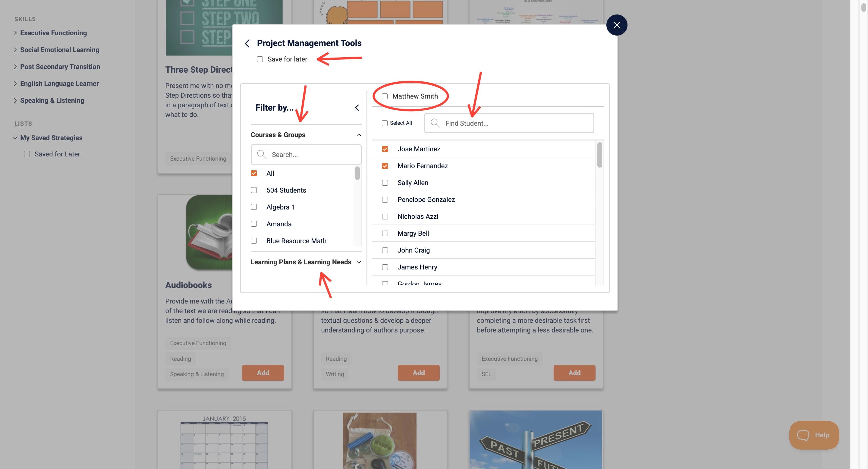Focus the Find Student search field
The height and width of the screenshot is (469, 868).
(509, 123)
